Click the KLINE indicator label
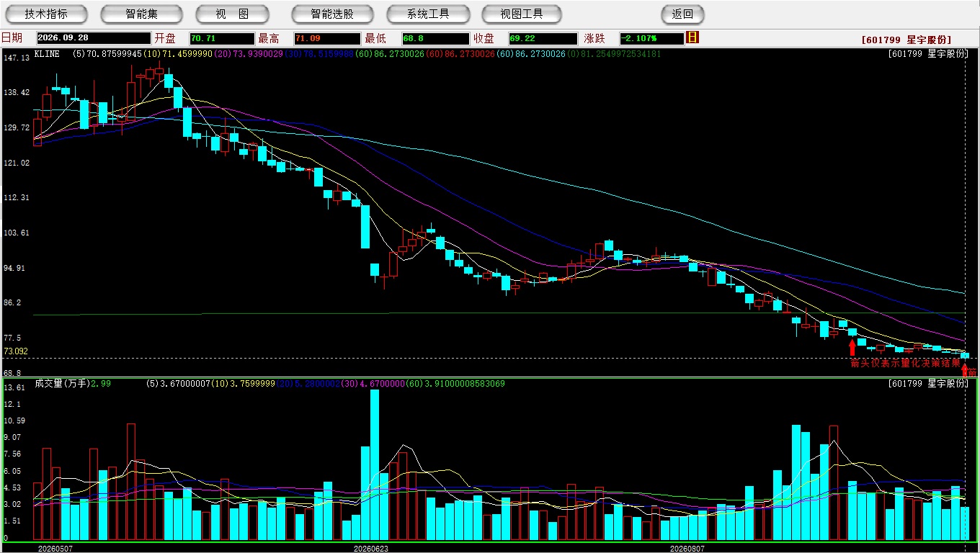980x553 pixels. pos(47,53)
